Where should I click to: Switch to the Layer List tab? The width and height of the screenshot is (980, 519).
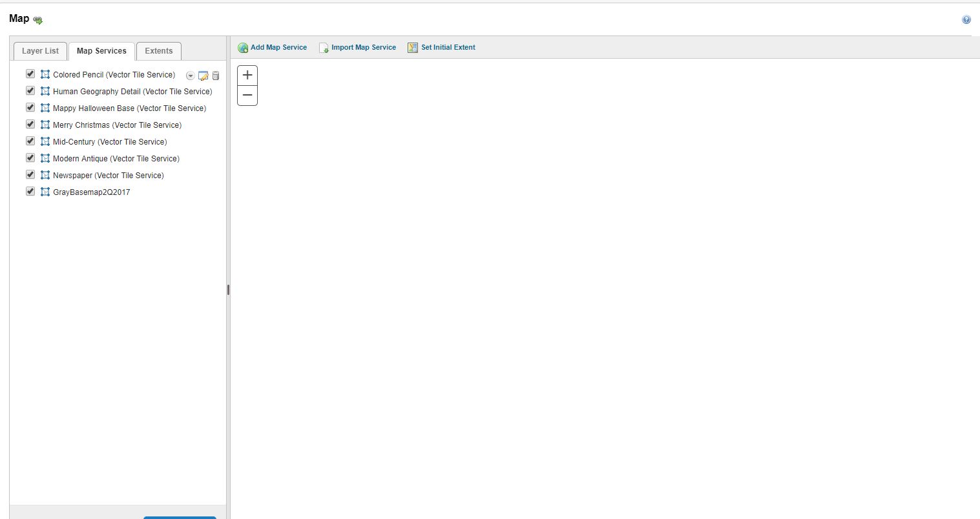click(x=40, y=51)
